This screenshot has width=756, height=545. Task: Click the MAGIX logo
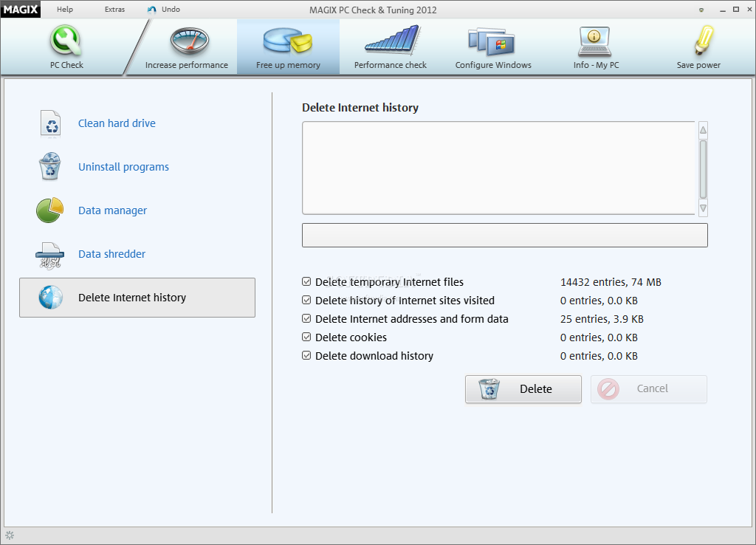(20, 9)
